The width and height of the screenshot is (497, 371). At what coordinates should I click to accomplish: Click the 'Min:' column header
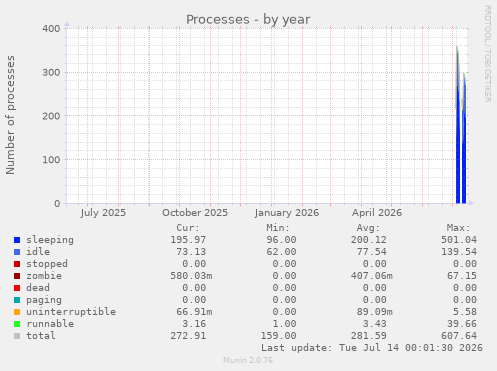278,228
